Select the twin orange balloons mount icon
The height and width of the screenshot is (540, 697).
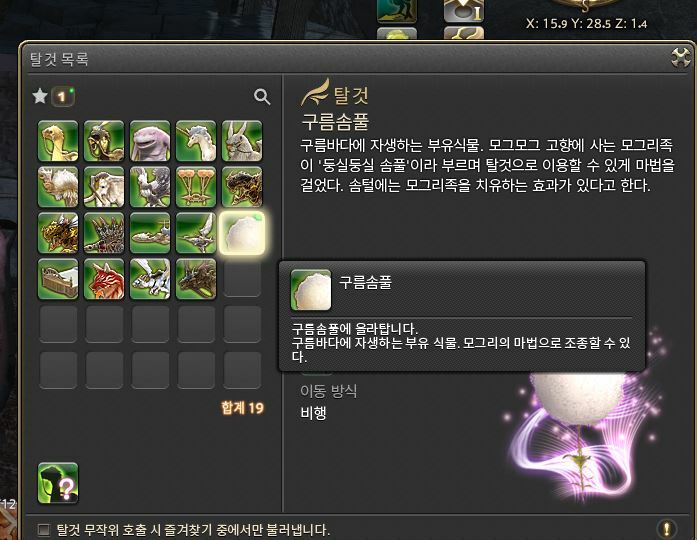(x=196, y=187)
